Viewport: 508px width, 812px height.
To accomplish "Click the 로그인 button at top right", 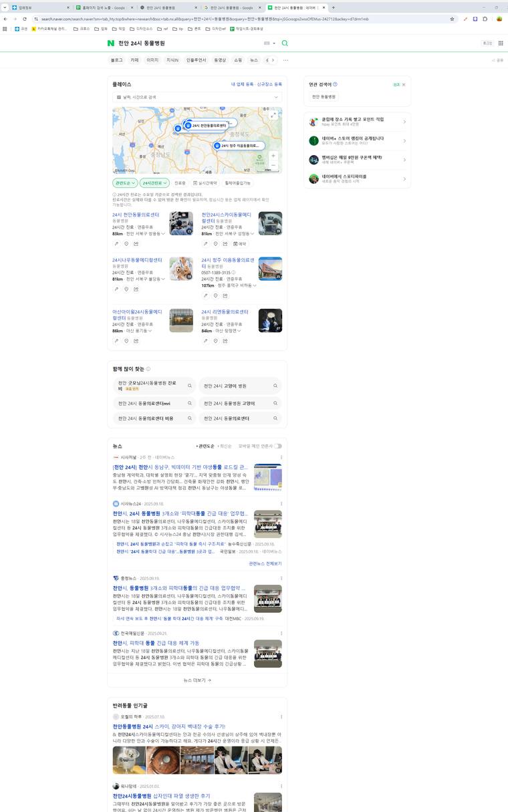I will (487, 43).
